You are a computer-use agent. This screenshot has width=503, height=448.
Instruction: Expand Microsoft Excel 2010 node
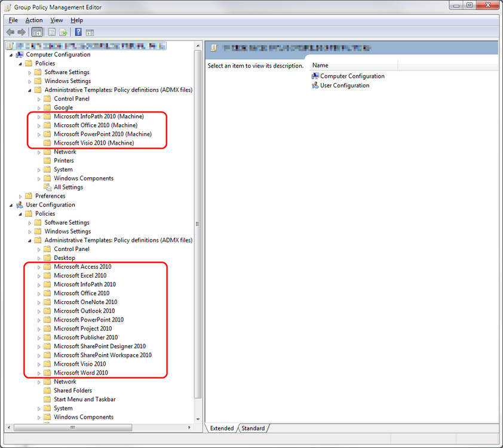39,276
